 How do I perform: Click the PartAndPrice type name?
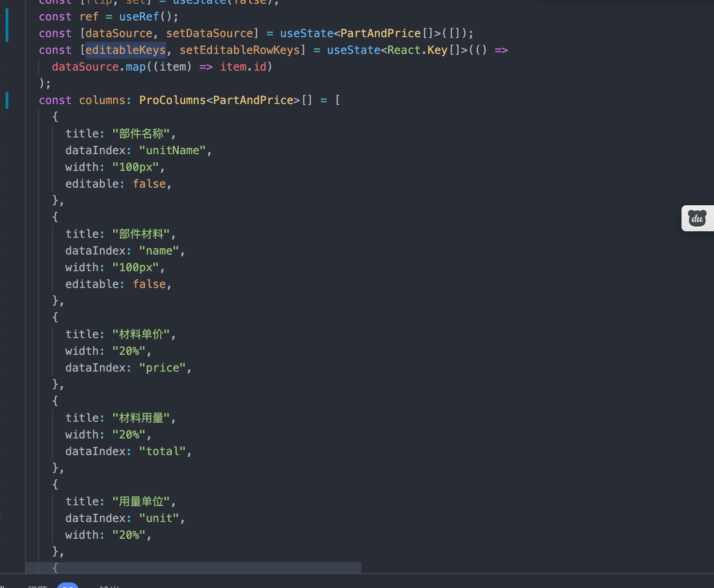tap(379, 33)
